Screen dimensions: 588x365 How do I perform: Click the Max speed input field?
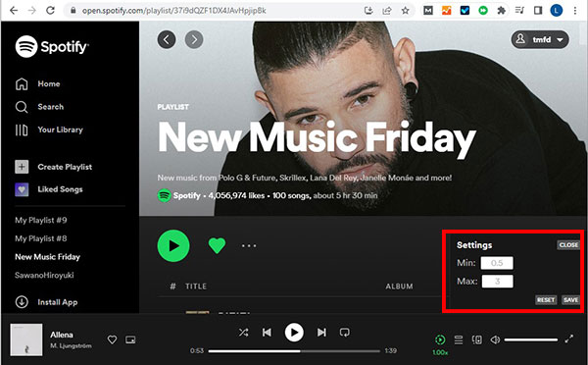(497, 282)
